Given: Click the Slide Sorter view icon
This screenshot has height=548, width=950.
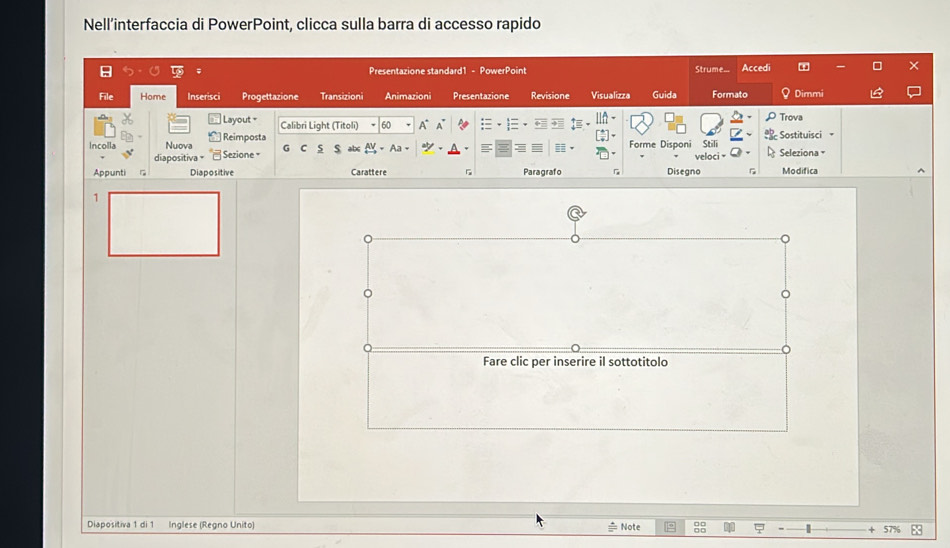Looking at the screenshot, I should coord(700,528).
